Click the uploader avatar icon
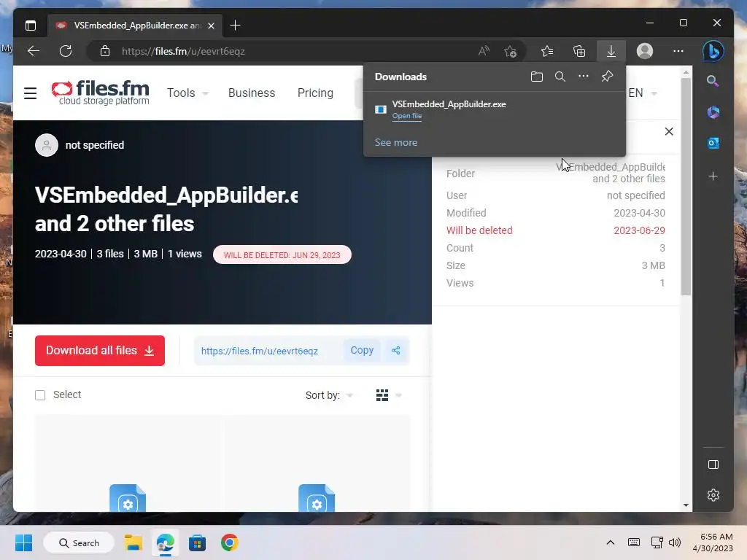 (47, 145)
